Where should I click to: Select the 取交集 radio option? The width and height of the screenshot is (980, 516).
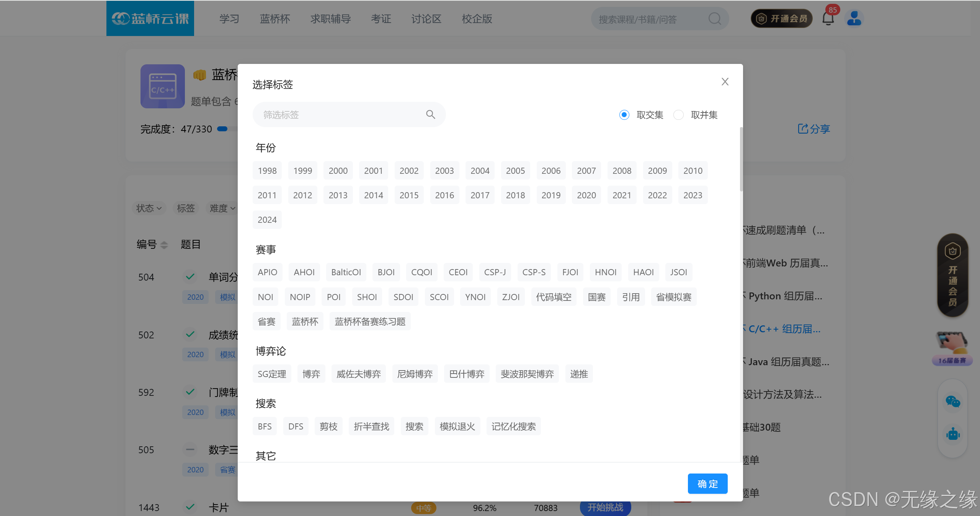click(x=624, y=115)
